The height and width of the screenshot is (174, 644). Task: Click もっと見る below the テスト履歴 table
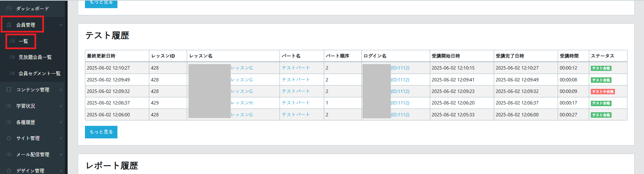101,132
